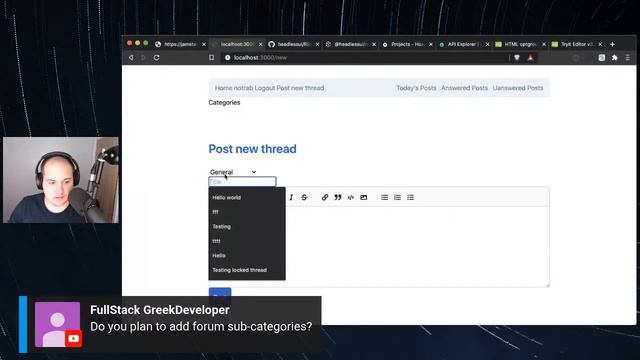The height and width of the screenshot is (360, 640).
Task: Open the browser hamburger menu
Action: [628, 58]
